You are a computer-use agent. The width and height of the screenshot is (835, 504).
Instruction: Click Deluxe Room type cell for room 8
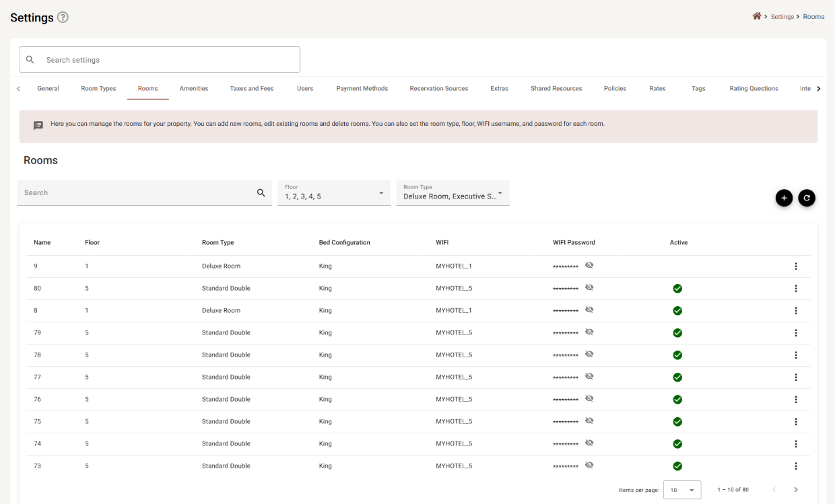tap(221, 311)
